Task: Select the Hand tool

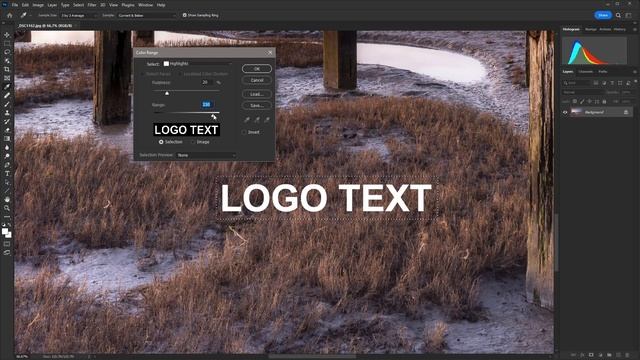Action: [x=7, y=199]
